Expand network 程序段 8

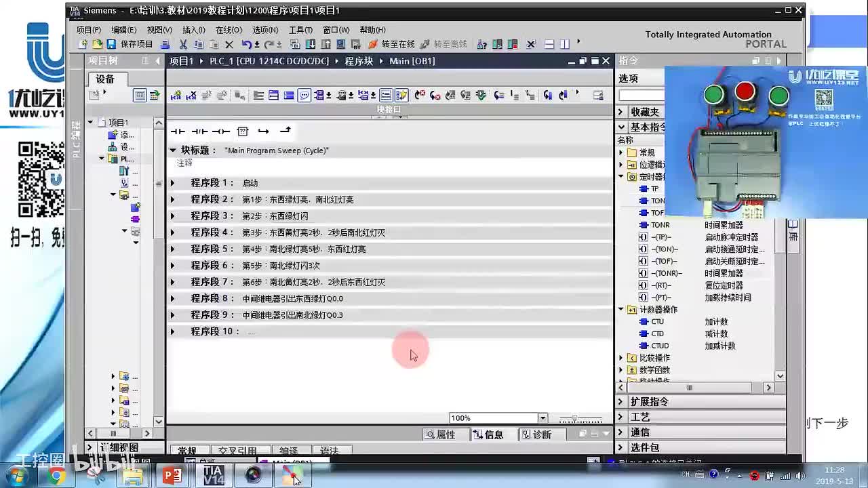point(172,299)
